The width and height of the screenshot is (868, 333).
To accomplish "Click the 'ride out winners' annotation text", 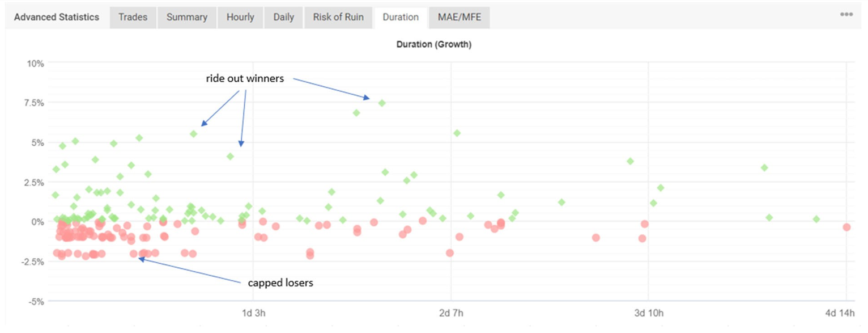I will click(245, 79).
